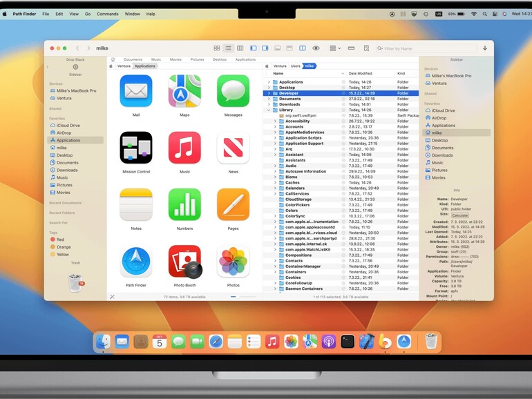This screenshot has height=399, width=532.
Task: Click the Drop Stack target icon
Action: pos(75,67)
